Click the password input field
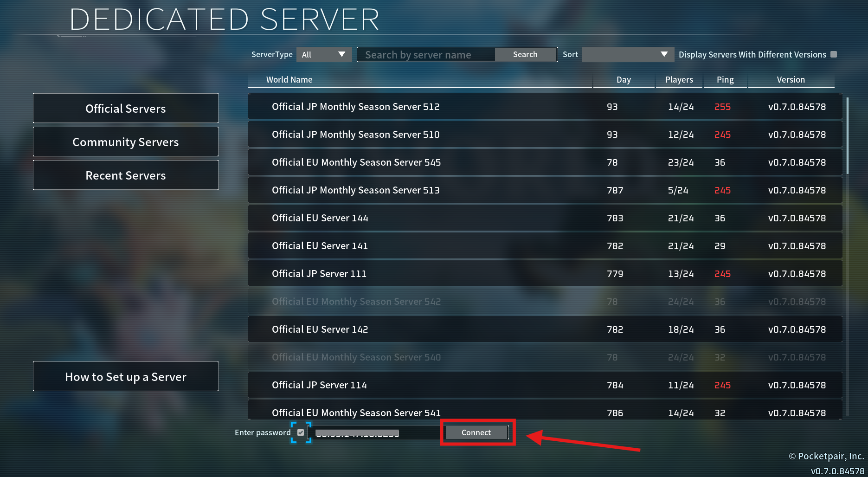The width and height of the screenshot is (868, 477). coord(377,432)
